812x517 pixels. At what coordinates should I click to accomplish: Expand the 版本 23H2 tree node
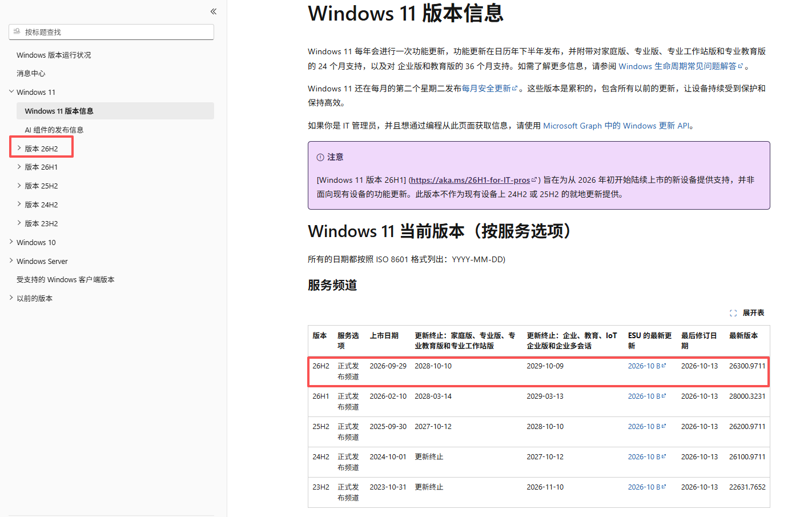coord(19,223)
